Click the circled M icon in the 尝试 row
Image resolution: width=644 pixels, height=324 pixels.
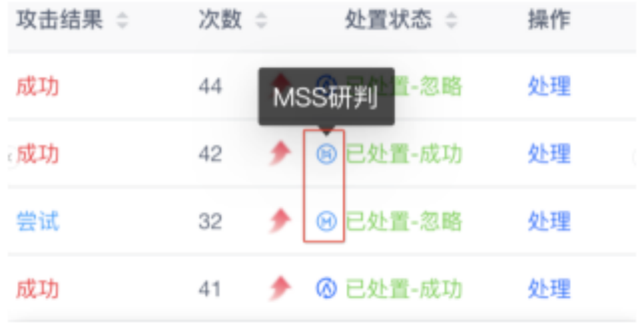tap(327, 222)
